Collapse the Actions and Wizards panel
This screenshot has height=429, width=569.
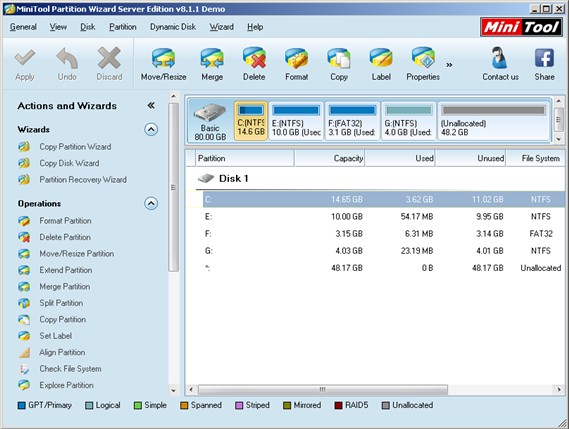tap(151, 106)
